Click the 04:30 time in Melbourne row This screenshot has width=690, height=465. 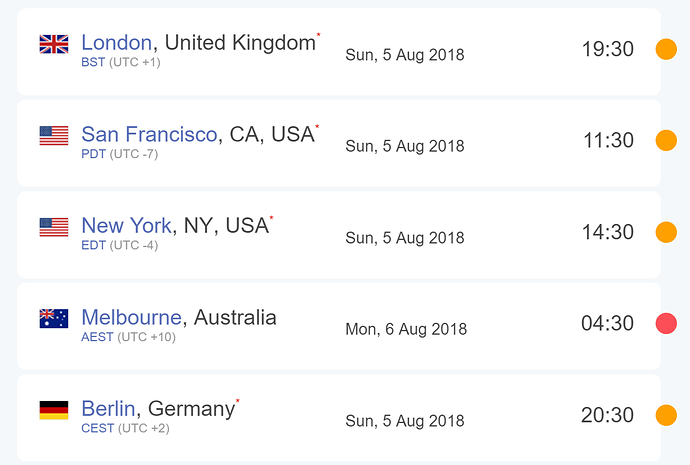(x=607, y=324)
